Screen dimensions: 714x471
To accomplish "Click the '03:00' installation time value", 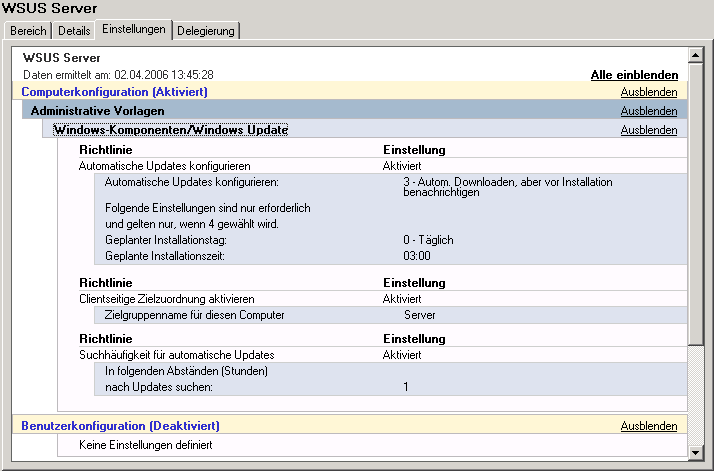I will click(417, 256).
